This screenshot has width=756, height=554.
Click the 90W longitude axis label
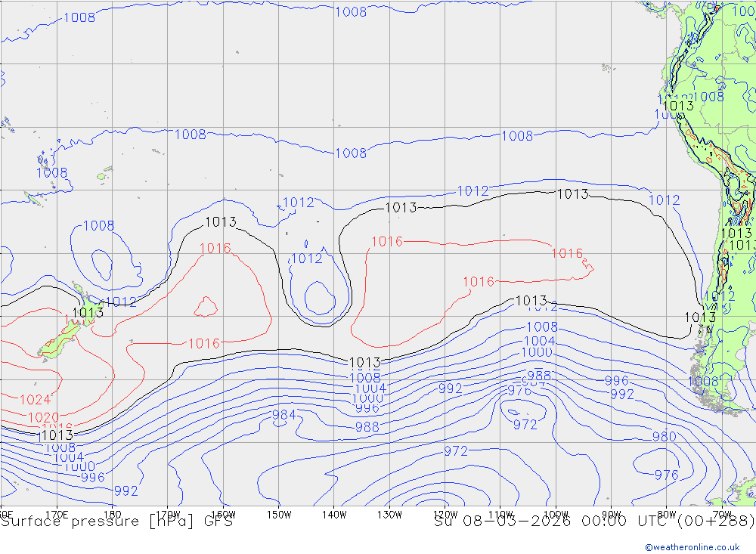tap(612, 515)
